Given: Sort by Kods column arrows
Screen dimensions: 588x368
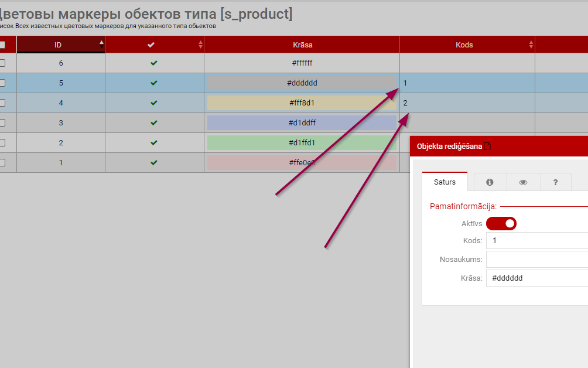Looking at the screenshot, I should pos(531,45).
